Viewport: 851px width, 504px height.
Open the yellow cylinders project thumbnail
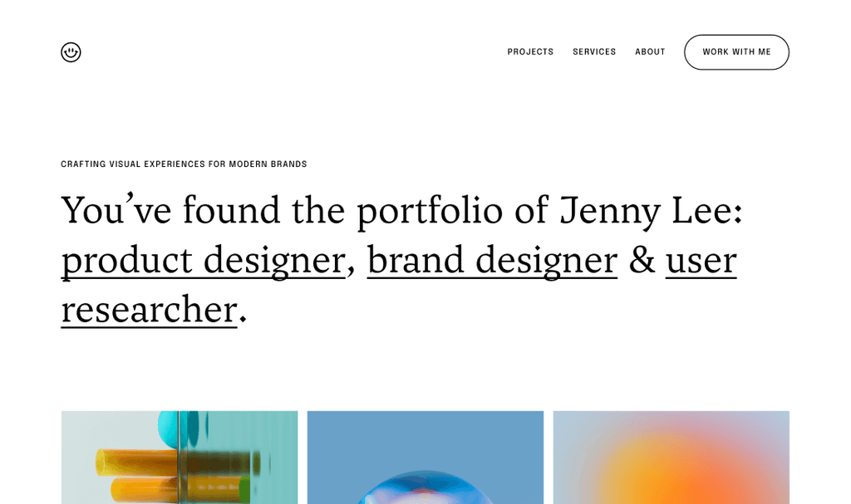click(x=179, y=457)
